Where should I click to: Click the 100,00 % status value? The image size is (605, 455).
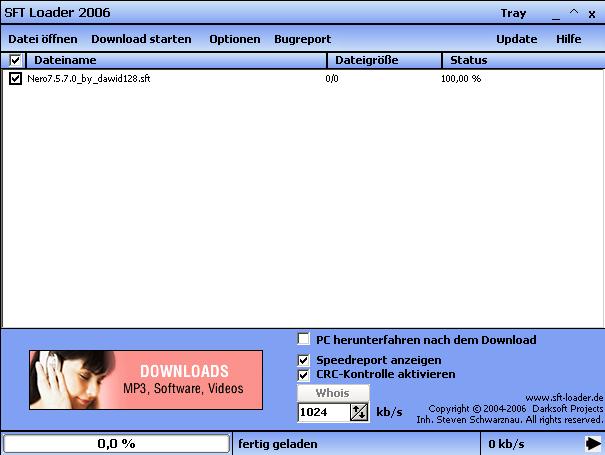(x=461, y=79)
